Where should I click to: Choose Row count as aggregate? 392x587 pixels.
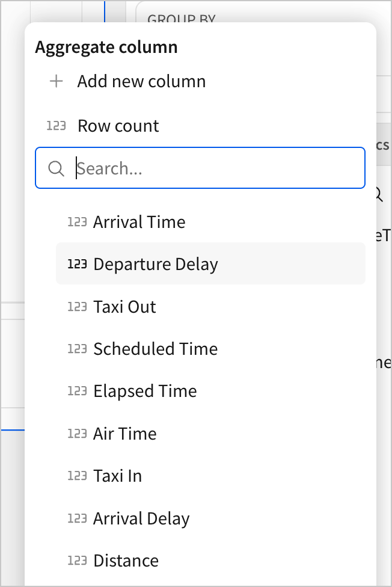click(118, 126)
